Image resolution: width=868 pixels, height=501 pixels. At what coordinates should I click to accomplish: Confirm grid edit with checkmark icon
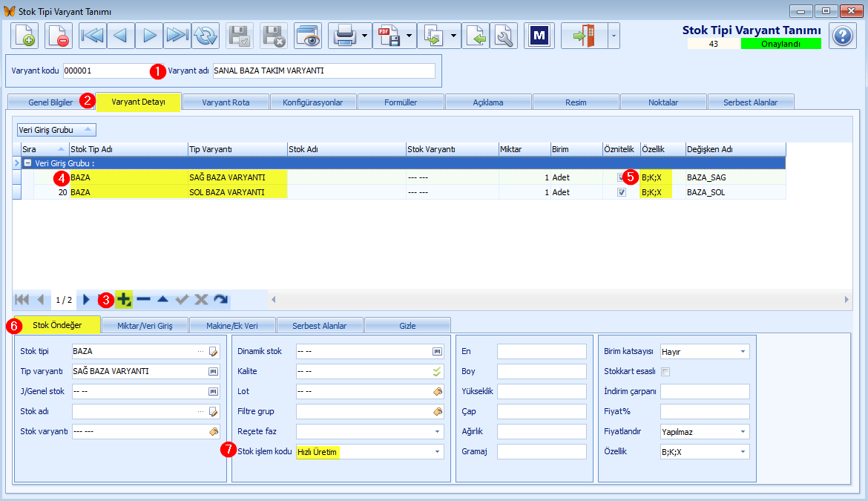coord(182,300)
